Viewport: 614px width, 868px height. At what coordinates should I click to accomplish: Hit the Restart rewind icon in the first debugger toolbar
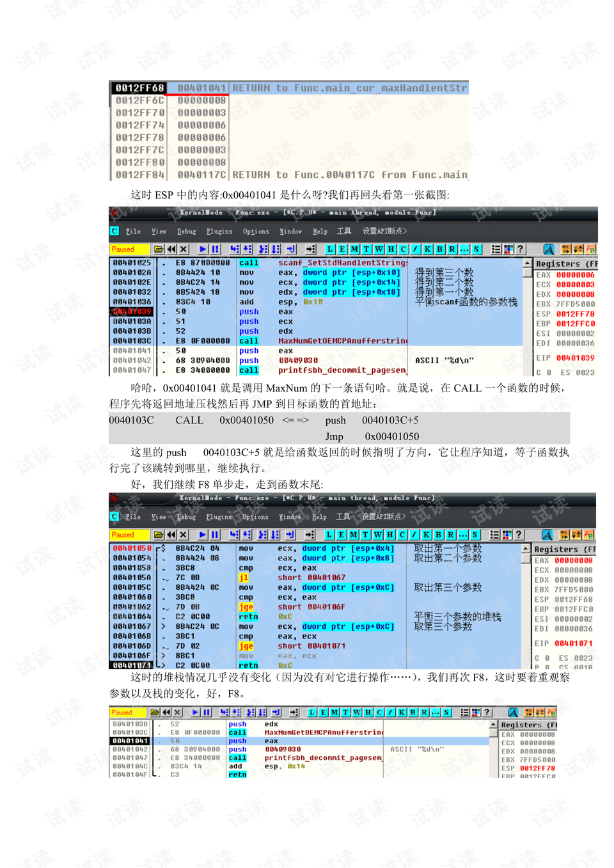coord(171,249)
